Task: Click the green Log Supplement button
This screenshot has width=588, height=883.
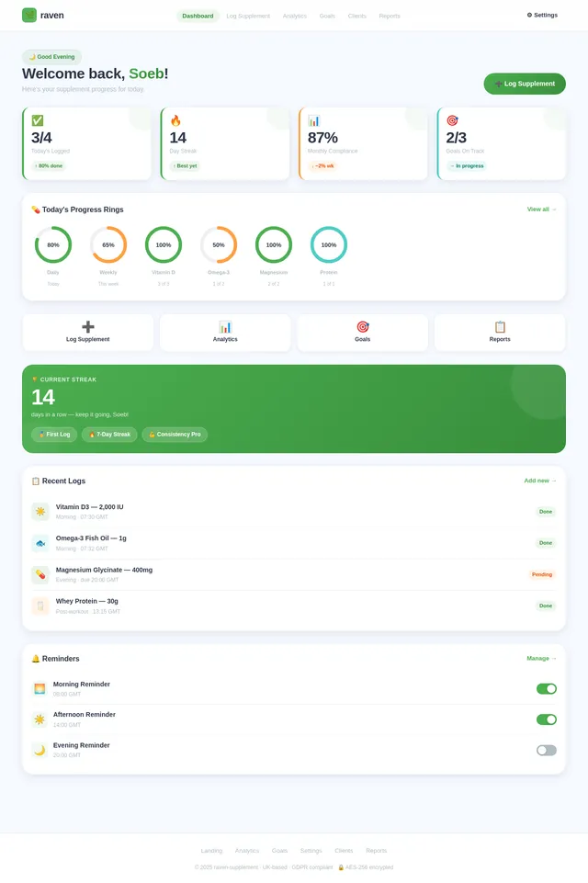Action: click(525, 84)
